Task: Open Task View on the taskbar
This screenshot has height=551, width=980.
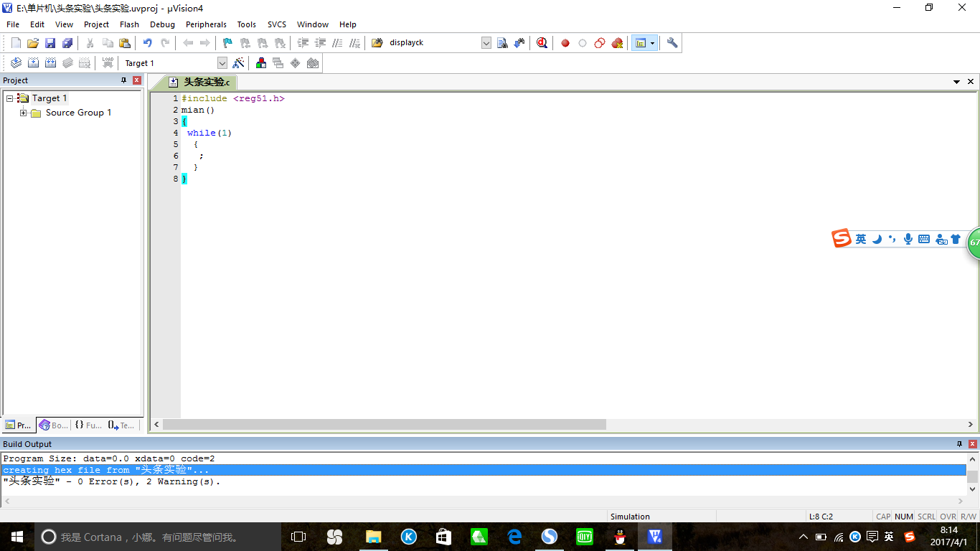Action: click(x=298, y=537)
